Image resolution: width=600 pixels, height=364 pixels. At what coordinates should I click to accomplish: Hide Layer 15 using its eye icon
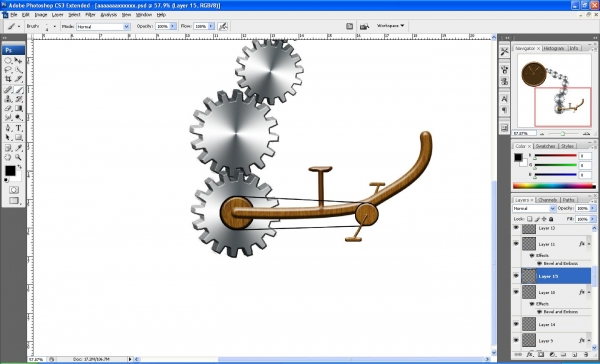click(x=516, y=276)
